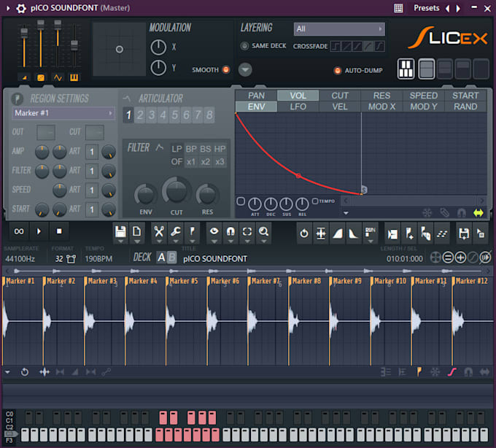Click the add marker flag-plus icon
This screenshot has width=496, height=448.
[x=409, y=233]
